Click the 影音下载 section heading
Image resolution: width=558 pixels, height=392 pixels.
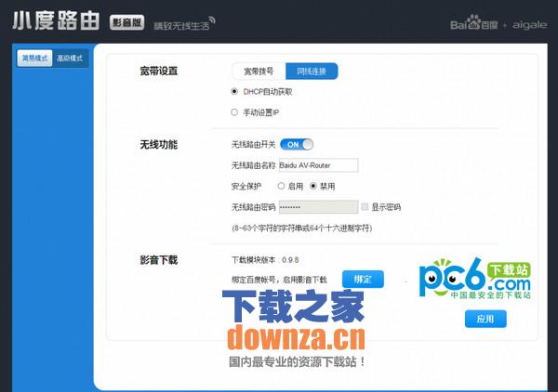159,260
